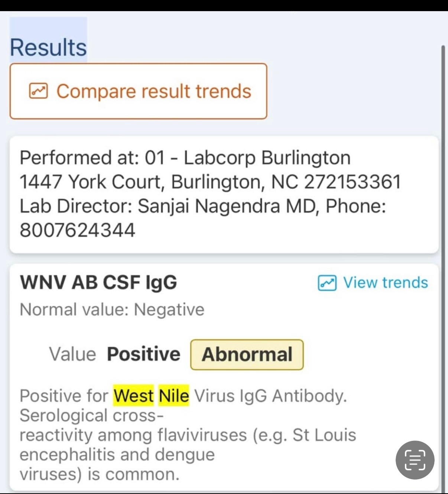The height and width of the screenshot is (494, 448).
Task: Click the Value label before Positive
Action: click(x=72, y=354)
